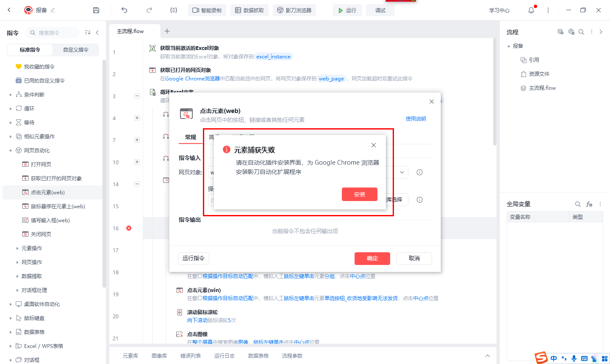Viewport: 610px width, 364px height.
Task: Expand the bottom panel with up chevron
Action: 488,356
